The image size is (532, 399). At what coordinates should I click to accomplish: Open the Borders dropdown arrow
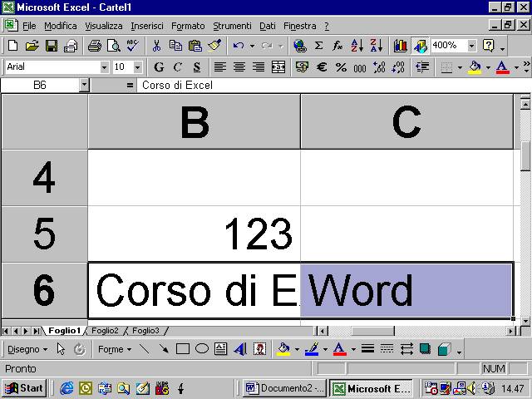coord(460,67)
